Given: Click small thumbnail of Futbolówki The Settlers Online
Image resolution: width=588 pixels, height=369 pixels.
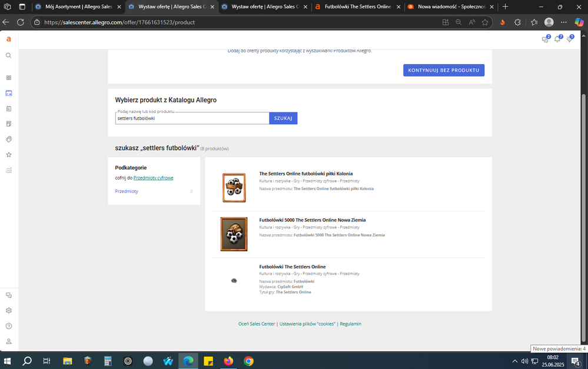Looking at the screenshot, I should coord(234,281).
